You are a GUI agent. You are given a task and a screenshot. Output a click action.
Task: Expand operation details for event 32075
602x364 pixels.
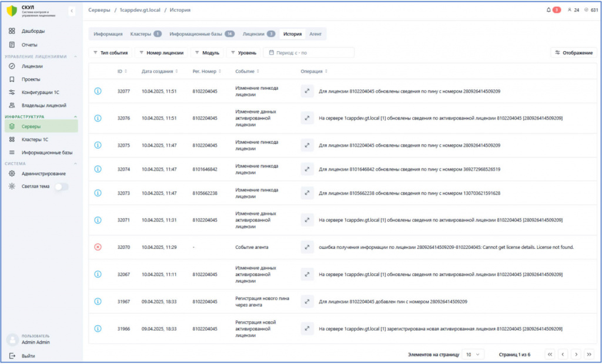pos(307,146)
